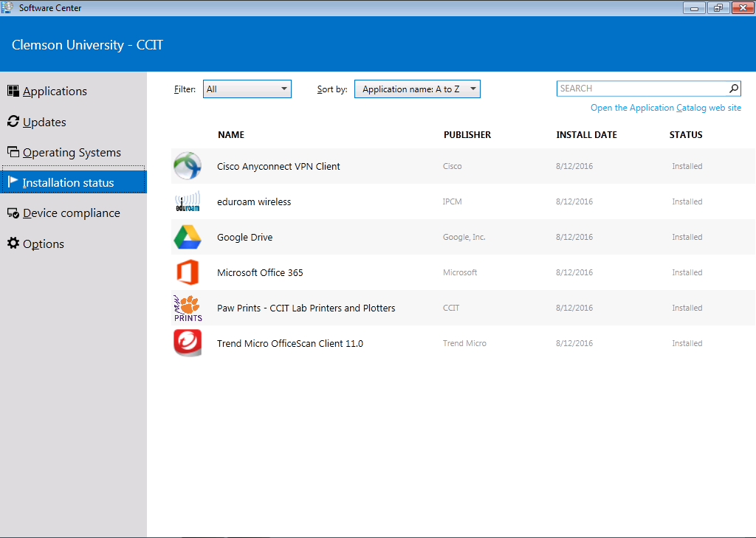Close the Software Center window
Viewport: 756px width, 538px height.
pos(743,7)
